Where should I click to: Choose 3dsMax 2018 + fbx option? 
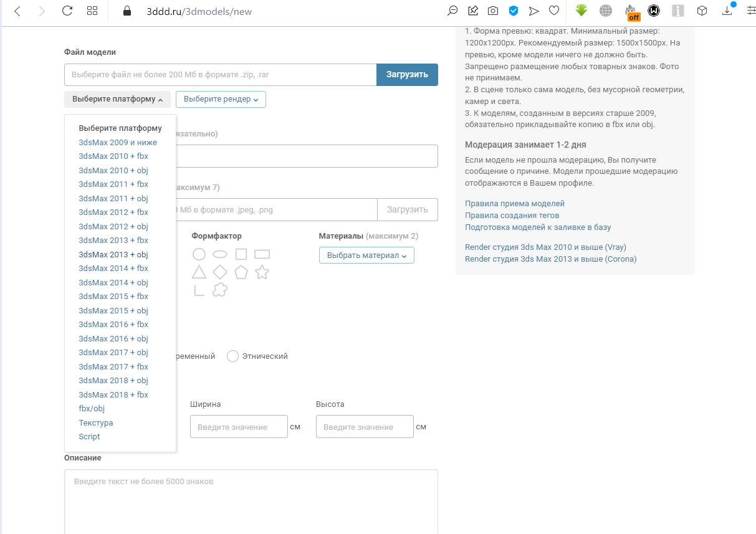(113, 394)
